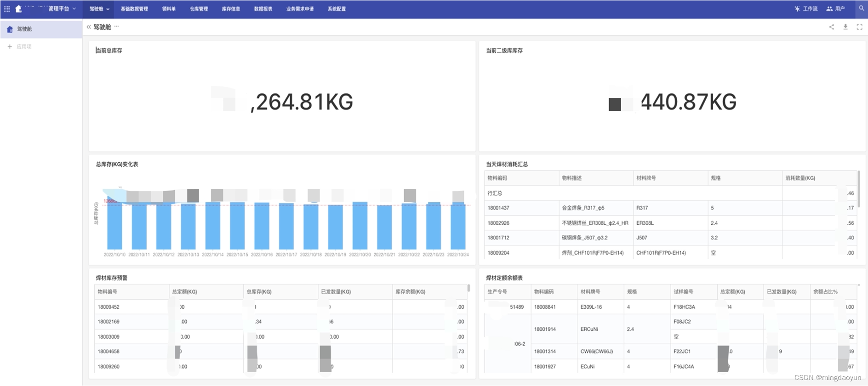Add a new 应用项 with the plus icon

coord(10,46)
